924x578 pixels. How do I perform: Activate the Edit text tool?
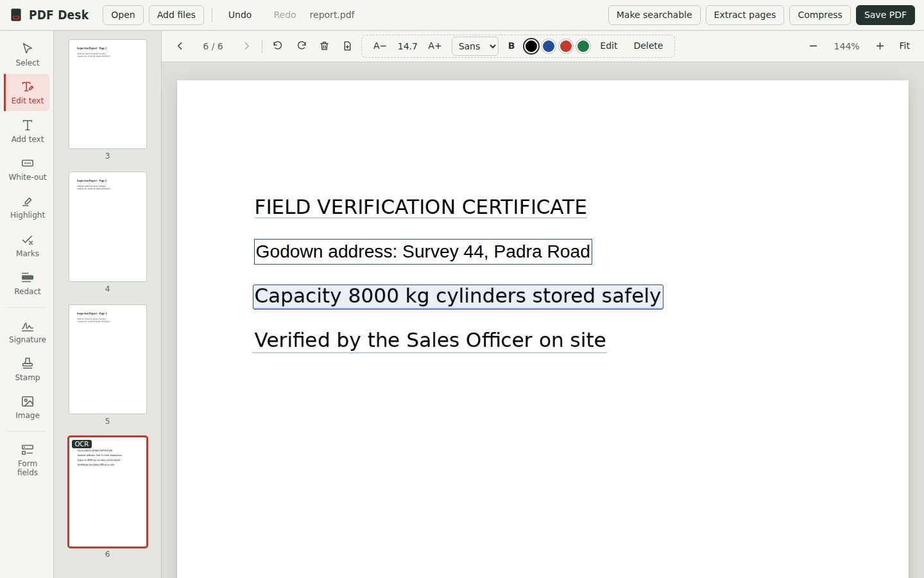pyautogui.click(x=28, y=92)
